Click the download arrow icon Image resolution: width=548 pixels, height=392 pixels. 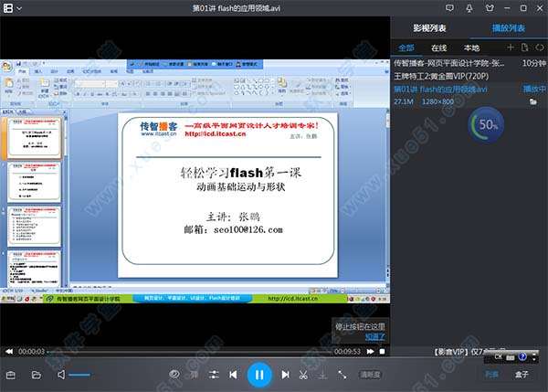tap(323, 375)
